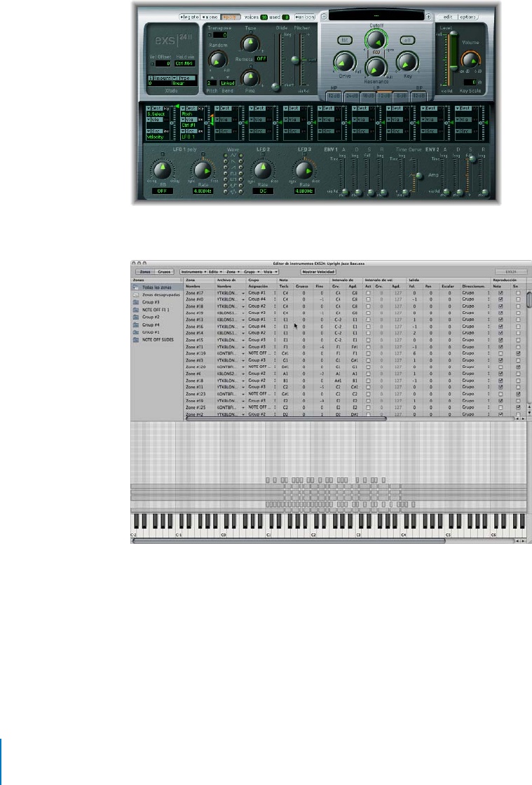Open the Vista menu
Viewport: 532px width, 785px height.
tap(270, 272)
